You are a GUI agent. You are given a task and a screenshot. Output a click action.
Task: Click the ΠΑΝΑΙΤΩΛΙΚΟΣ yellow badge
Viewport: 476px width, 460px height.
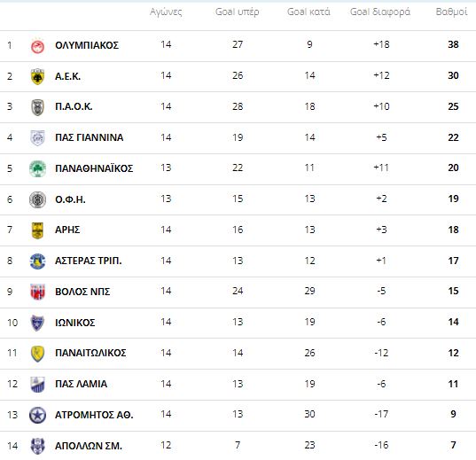coord(37,354)
